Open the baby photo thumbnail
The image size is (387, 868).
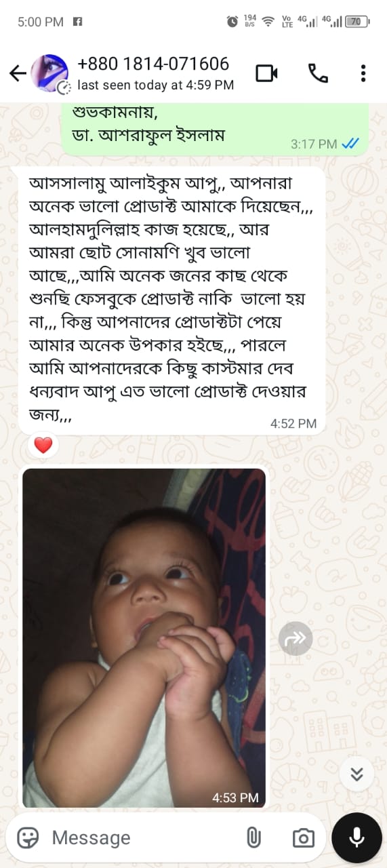144,638
